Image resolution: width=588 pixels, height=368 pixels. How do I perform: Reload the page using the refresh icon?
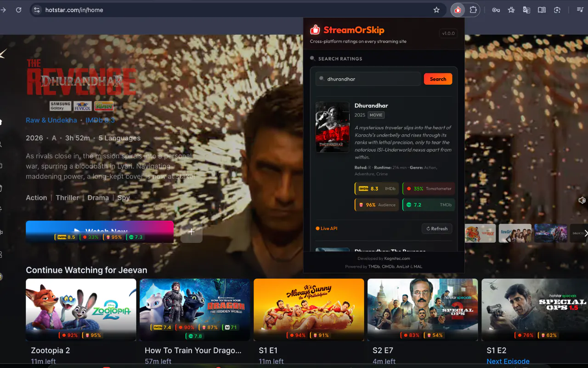18,10
